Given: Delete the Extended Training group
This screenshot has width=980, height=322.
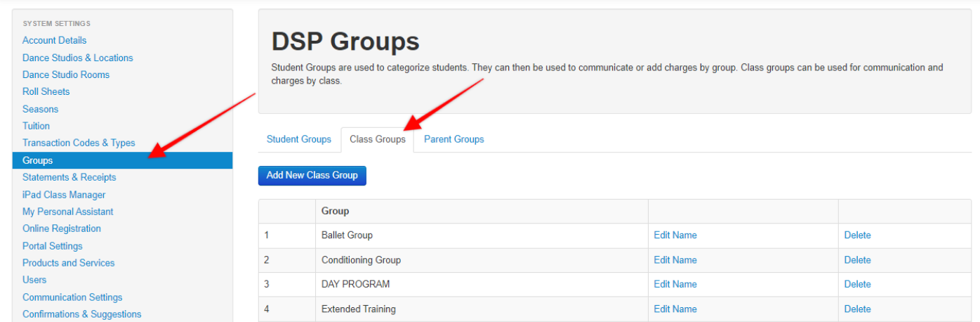Looking at the screenshot, I should coord(857,309).
